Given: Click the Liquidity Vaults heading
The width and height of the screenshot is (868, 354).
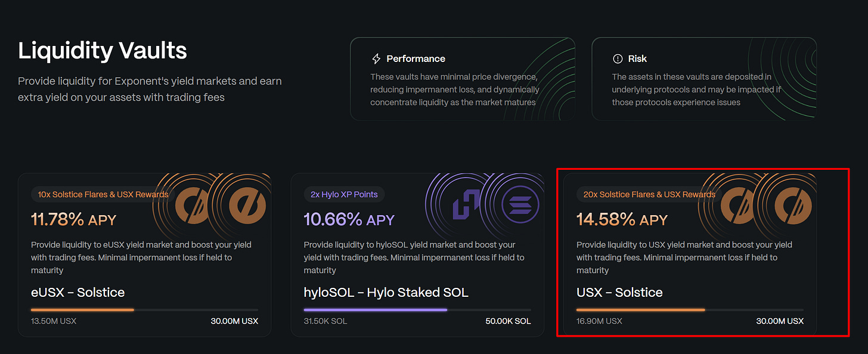Looking at the screenshot, I should click(x=103, y=51).
